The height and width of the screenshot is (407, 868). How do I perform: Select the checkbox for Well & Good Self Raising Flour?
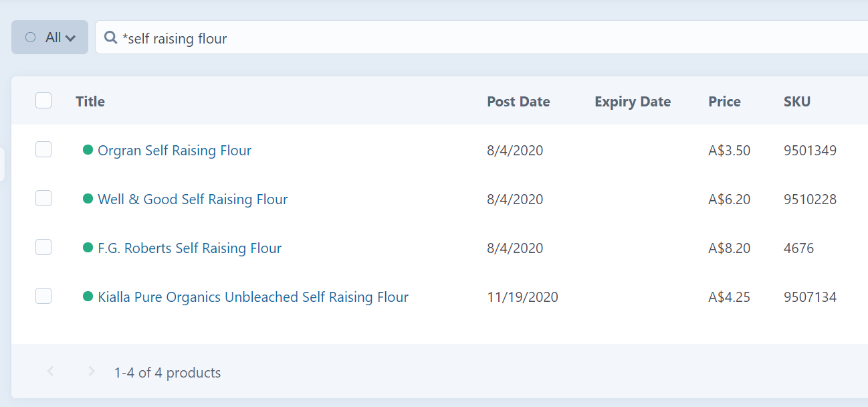pyautogui.click(x=43, y=198)
